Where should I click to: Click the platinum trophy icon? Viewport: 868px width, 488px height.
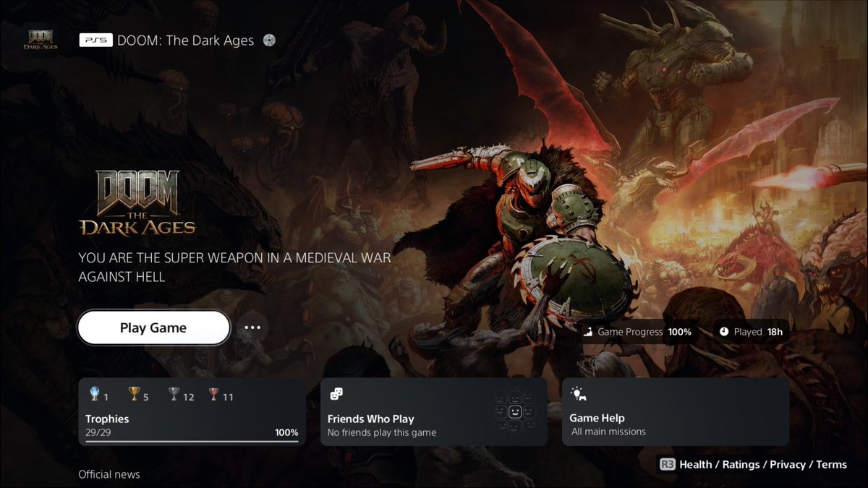[94, 394]
